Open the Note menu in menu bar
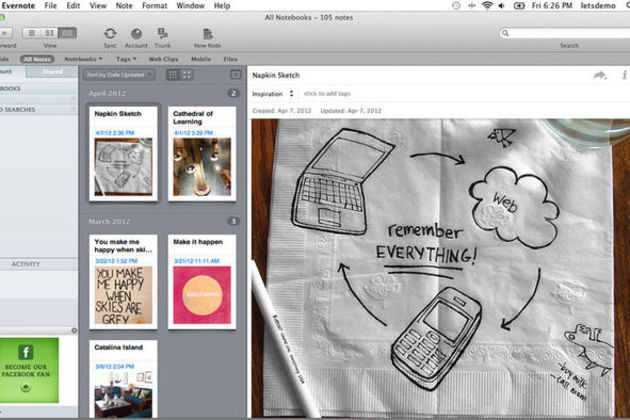This screenshot has width=630, height=420. pyautogui.click(x=124, y=6)
